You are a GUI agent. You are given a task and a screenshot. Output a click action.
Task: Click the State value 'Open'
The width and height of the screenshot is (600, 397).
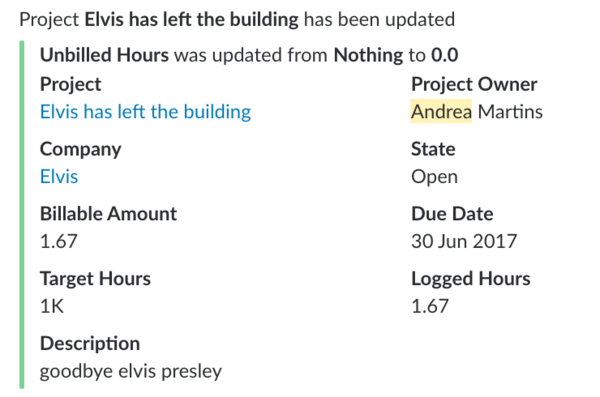point(434,177)
